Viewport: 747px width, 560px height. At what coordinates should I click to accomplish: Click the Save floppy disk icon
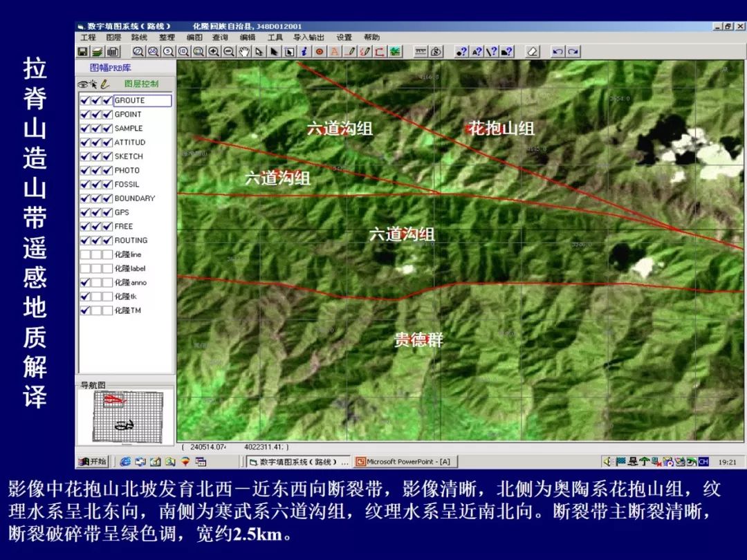82,51
